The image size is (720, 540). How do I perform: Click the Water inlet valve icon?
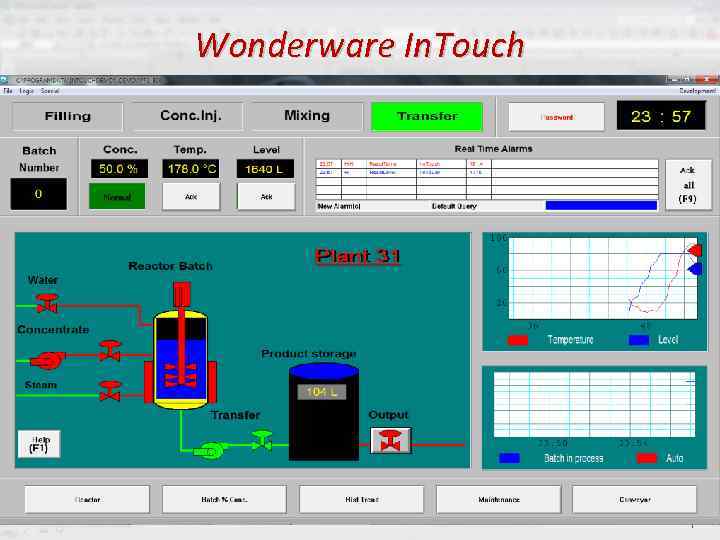click(x=47, y=303)
